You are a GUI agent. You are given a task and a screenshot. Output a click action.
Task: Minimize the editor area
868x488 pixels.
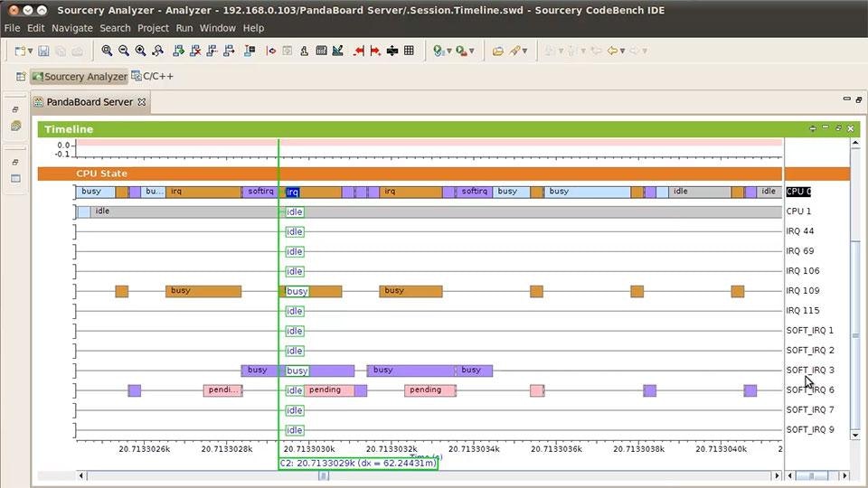click(846, 99)
